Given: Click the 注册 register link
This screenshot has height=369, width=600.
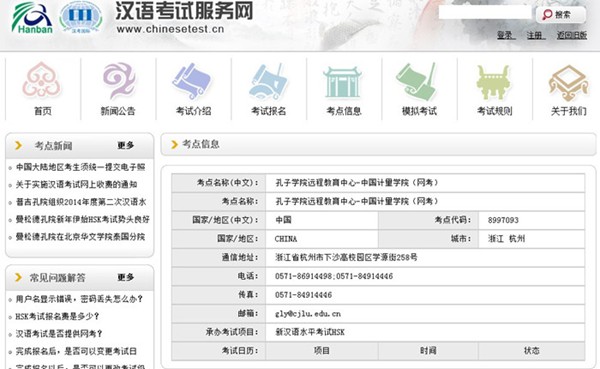Looking at the screenshot, I should point(535,35).
